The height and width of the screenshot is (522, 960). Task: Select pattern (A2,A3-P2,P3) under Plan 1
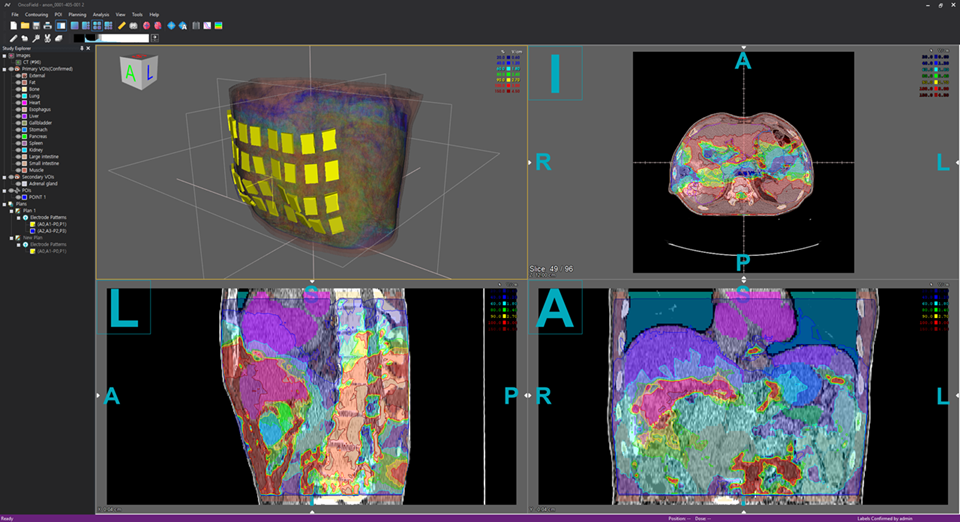(51, 231)
